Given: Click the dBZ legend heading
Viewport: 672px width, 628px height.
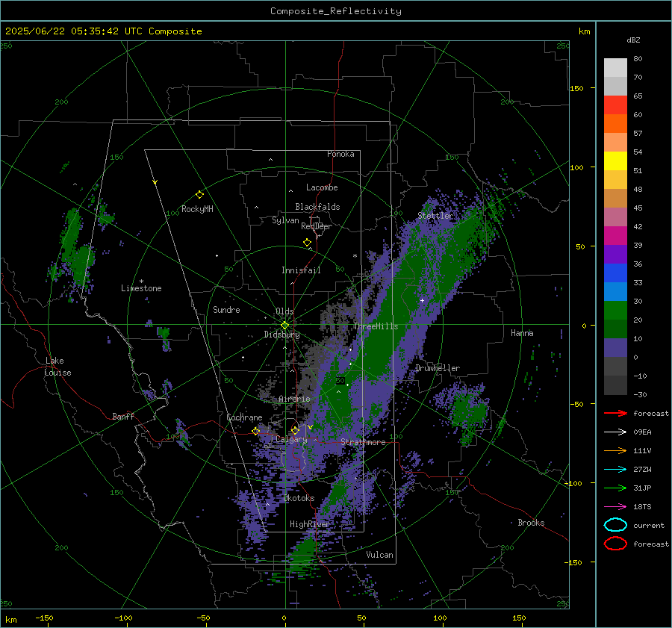Looking at the screenshot, I should coord(633,40).
